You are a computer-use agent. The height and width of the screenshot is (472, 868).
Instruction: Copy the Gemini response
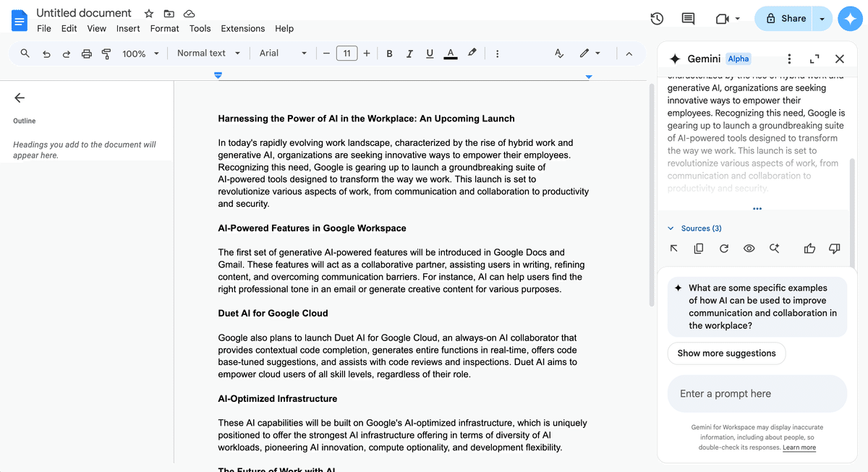tap(699, 249)
